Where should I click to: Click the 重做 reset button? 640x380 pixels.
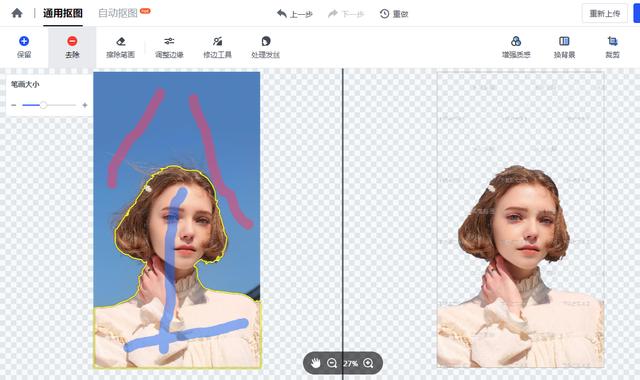point(394,14)
